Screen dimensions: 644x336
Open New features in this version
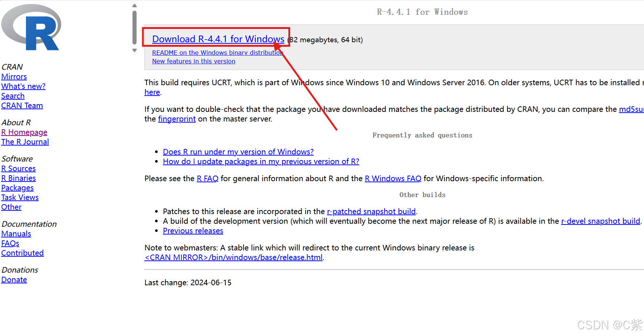194,61
